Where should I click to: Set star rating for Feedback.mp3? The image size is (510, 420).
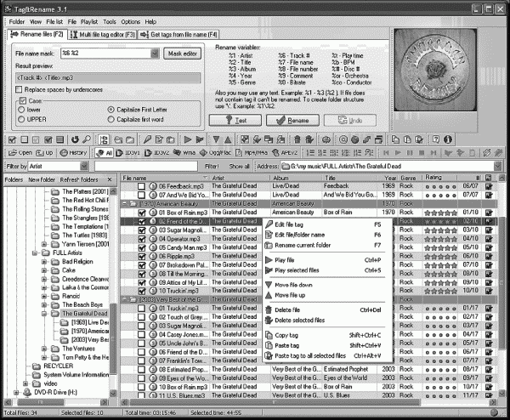(442, 184)
